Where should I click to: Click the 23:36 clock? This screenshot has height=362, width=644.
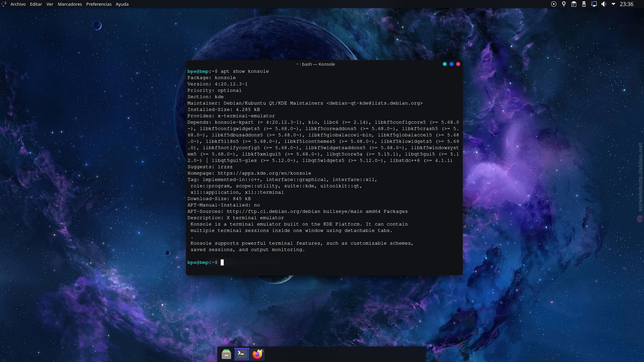pyautogui.click(x=627, y=4)
